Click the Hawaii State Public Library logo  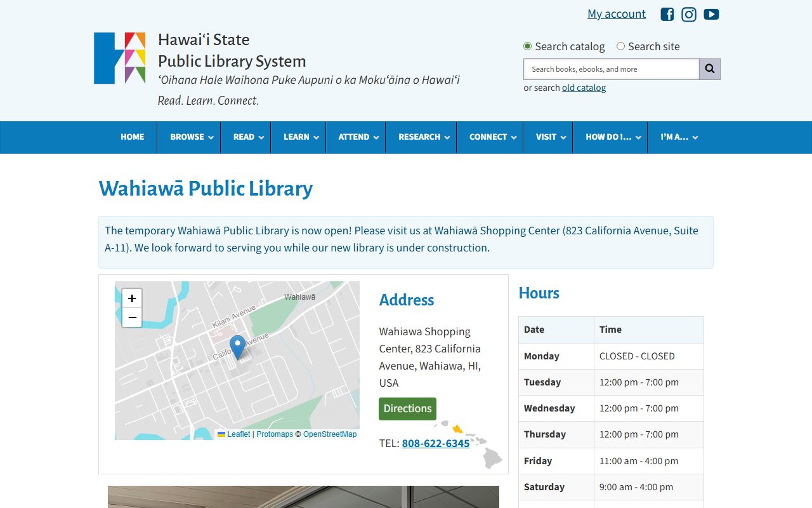pos(120,58)
